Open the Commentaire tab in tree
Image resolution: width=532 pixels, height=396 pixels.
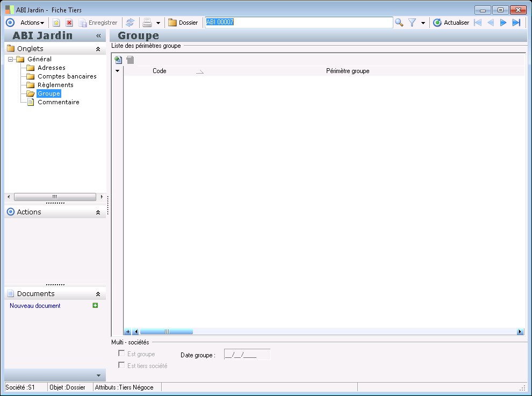(x=58, y=102)
